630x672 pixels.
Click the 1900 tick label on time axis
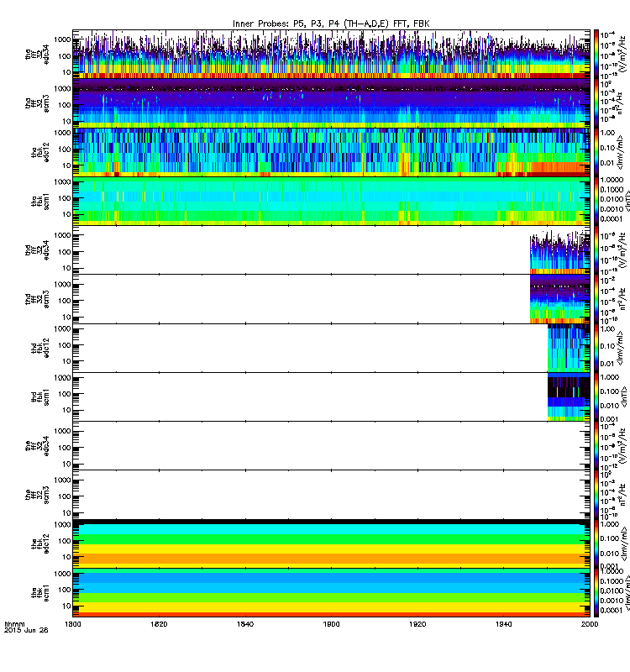(331, 624)
